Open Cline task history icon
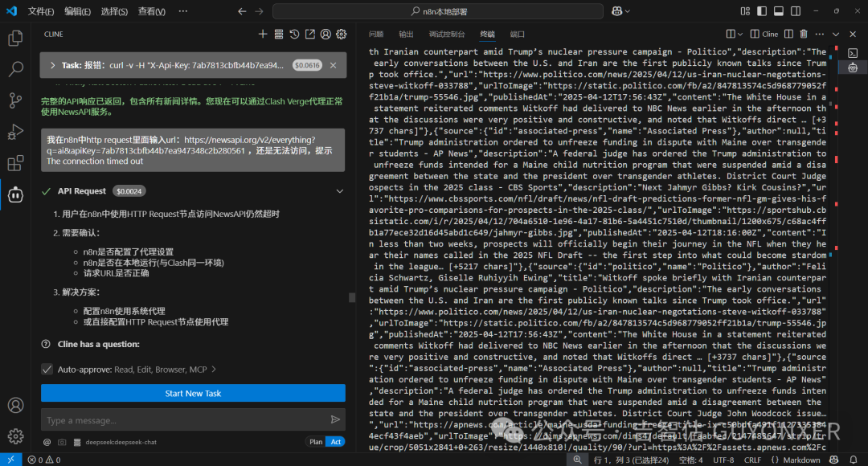The image size is (868, 466). click(x=294, y=34)
